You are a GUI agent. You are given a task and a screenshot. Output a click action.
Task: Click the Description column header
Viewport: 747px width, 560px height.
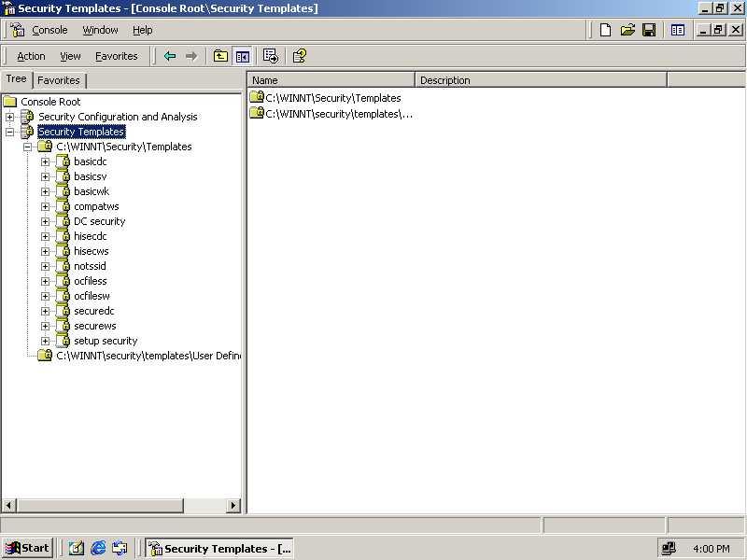(542, 80)
